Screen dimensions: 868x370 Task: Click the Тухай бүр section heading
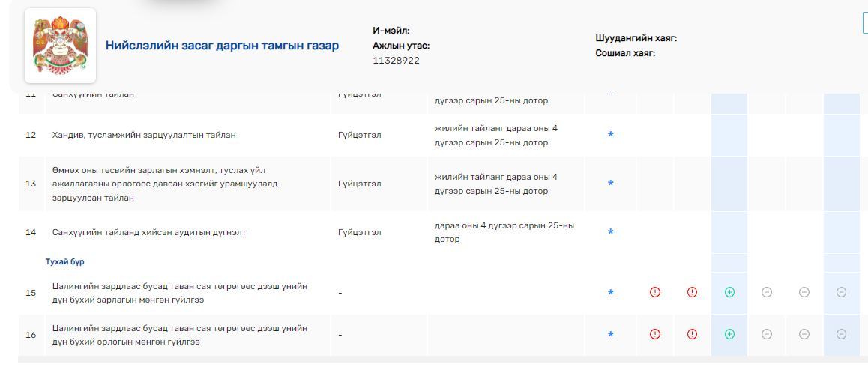[64, 262]
